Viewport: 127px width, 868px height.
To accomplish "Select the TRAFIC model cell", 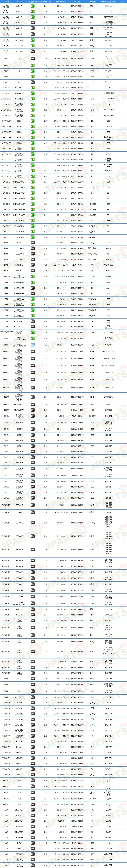I will 19,615.
